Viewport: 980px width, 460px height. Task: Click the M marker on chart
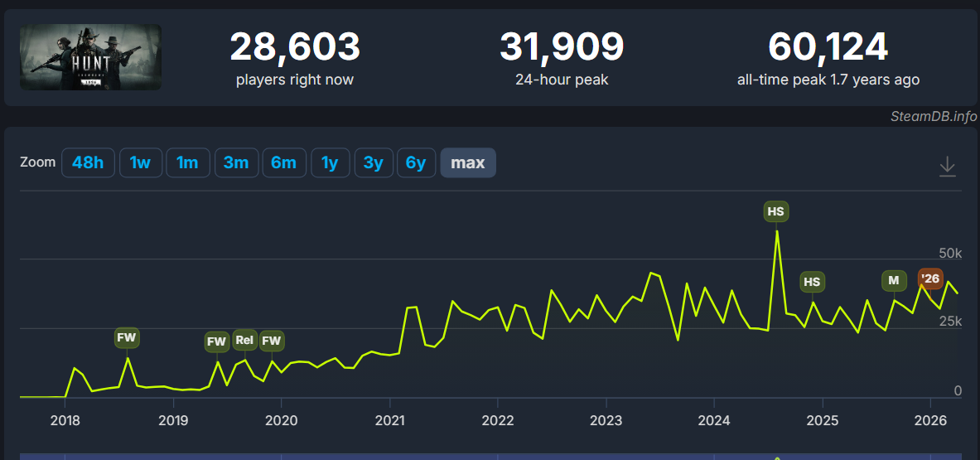point(894,281)
